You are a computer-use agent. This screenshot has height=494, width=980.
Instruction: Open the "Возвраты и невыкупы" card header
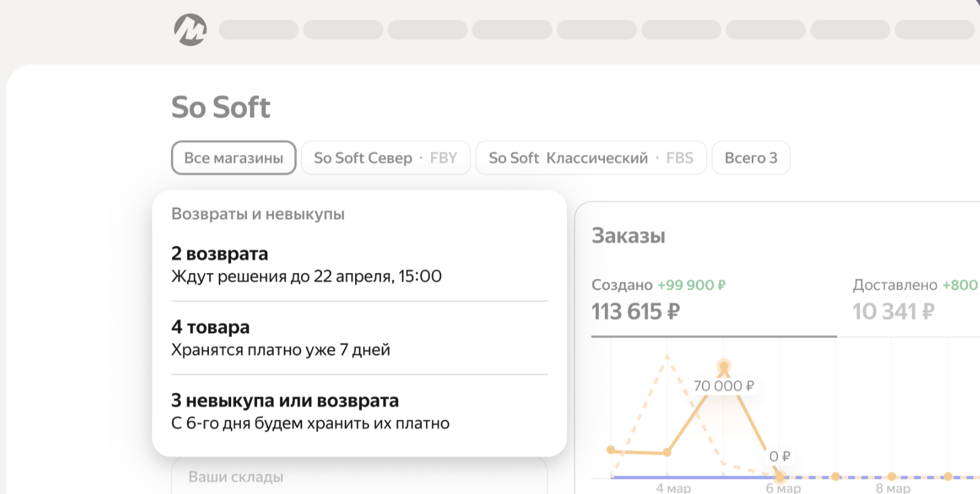(258, 214)
